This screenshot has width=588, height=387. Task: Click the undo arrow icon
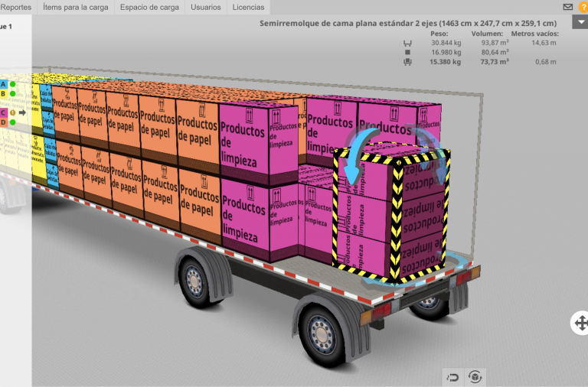coord(453,377)
